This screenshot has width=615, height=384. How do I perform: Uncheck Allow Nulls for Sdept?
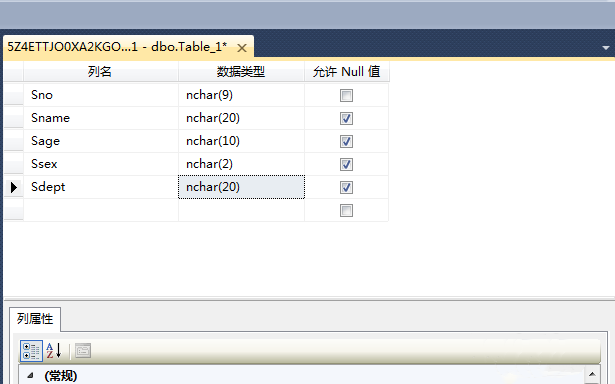346,187
